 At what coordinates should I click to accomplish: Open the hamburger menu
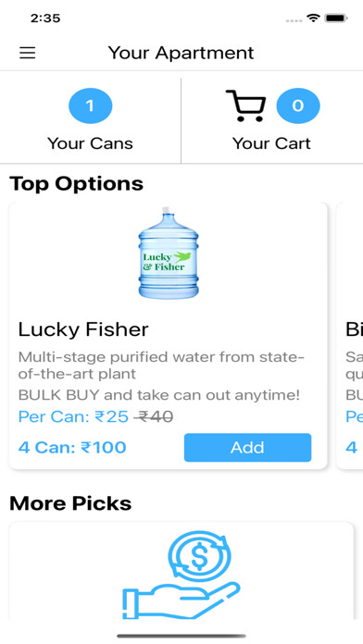click(x=27, y=53)
